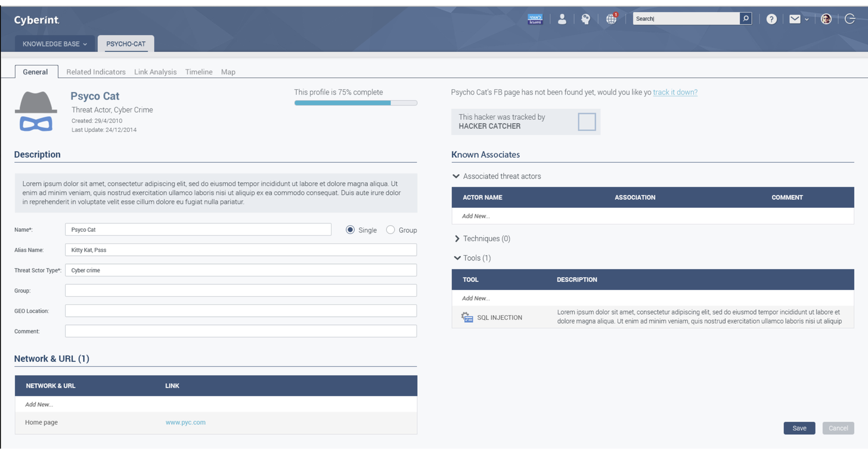Select the General tab
This screenshot has height=454, width=868.
point(36,71)
